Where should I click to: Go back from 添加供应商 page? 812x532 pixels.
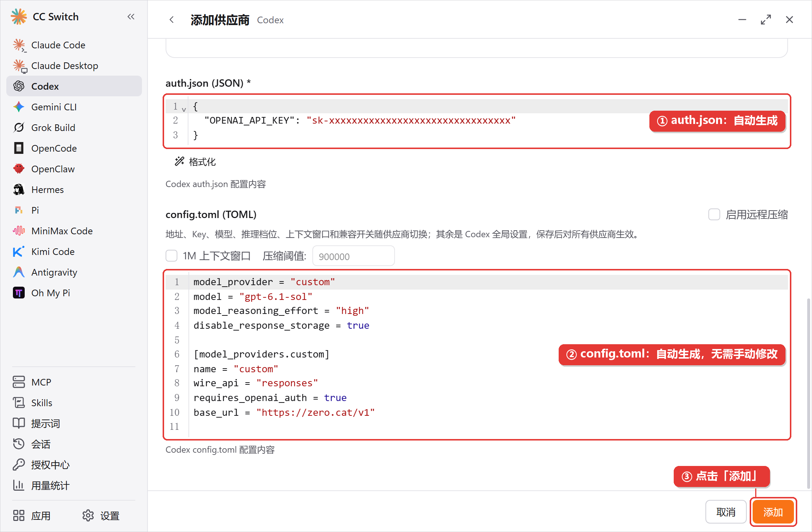tap(171, 20)
